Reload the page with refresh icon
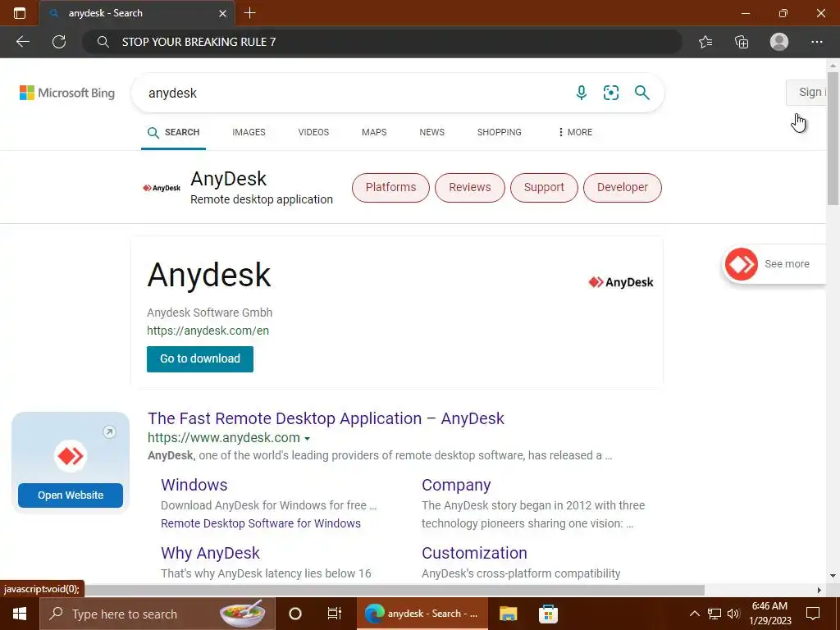This screenshot has width=840, height=630. (59, 42)
